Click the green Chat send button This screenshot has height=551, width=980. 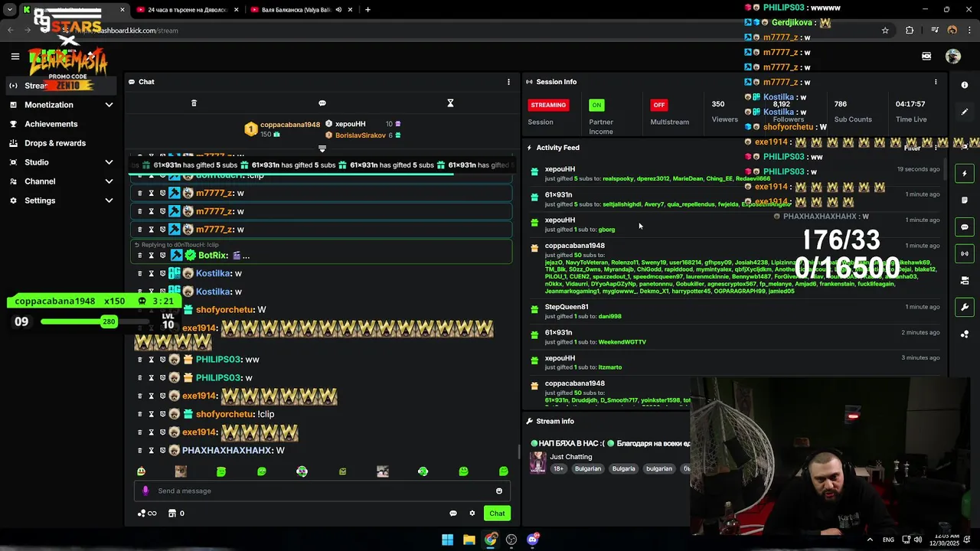pos(497,514)
